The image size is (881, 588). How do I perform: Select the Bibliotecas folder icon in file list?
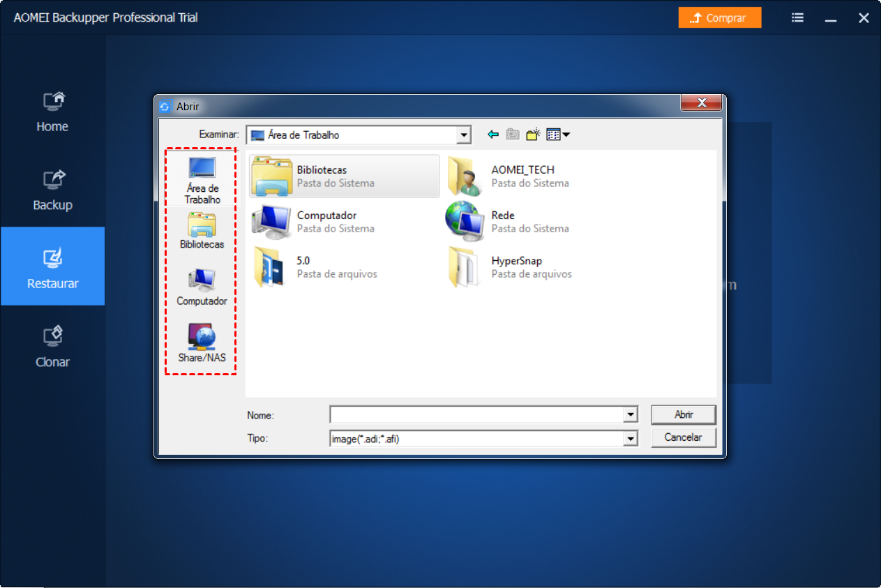(x=273, y=176)
